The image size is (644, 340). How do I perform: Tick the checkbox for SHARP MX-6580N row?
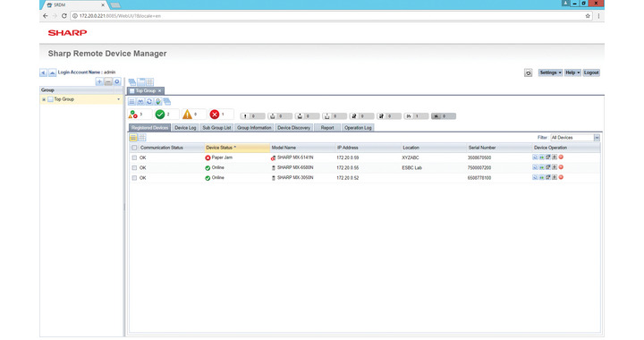[134, 168]
